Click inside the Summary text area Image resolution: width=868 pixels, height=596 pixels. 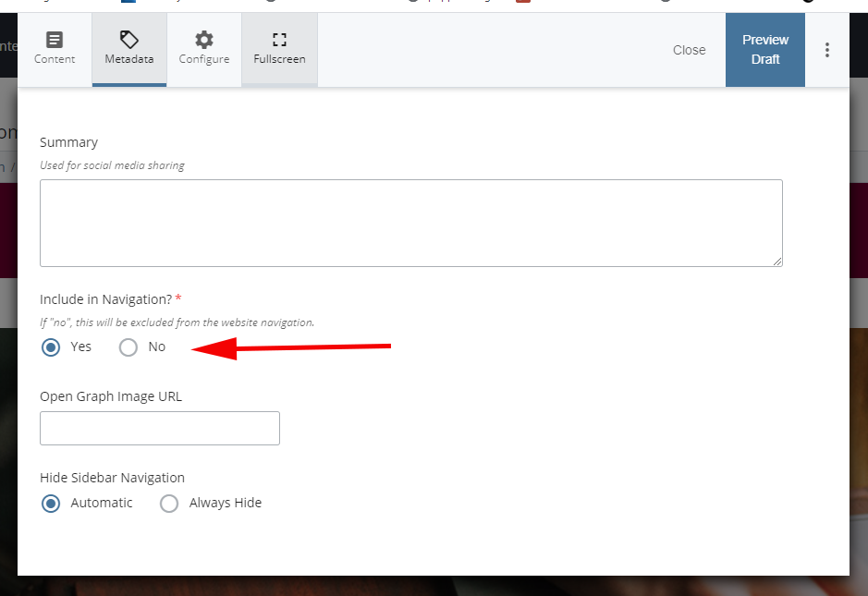click(x=411, y=222)
